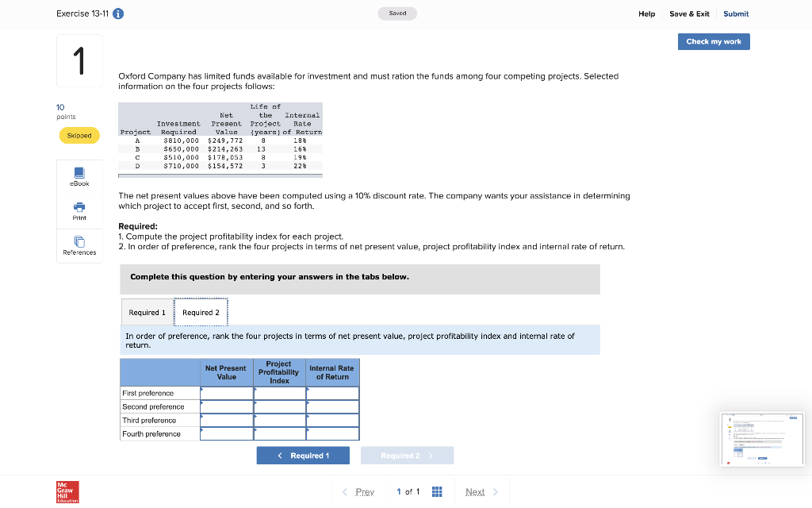
Task: Click Fourth preference Internal Rate of Return field
Action: [332, 433]
